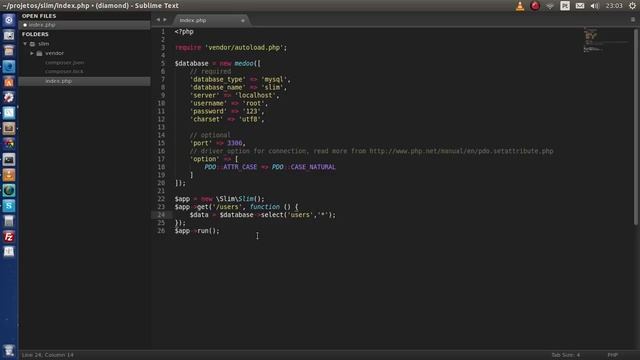This screenshot has height=360, width=640.
Task: Click 'PDO::CASE_NATURAL' on line 18
Action: [x=304, y=167]
